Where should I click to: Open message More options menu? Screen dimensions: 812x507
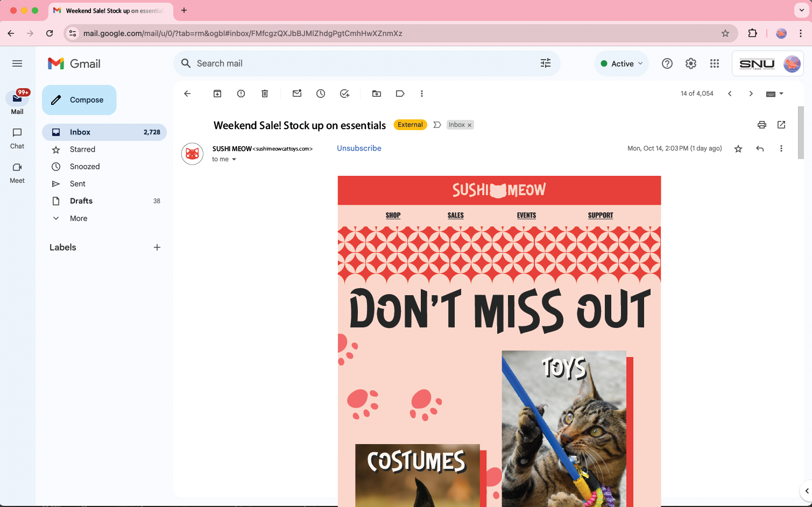coord(781,149)
